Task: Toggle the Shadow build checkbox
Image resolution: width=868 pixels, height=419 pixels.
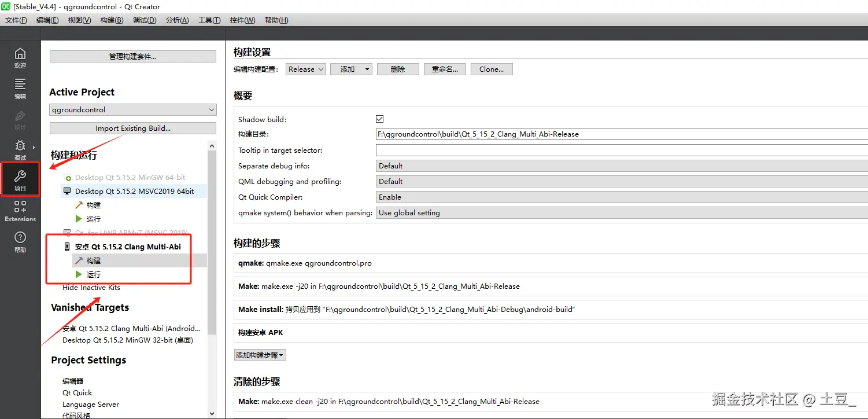Action: coord(380,119)
